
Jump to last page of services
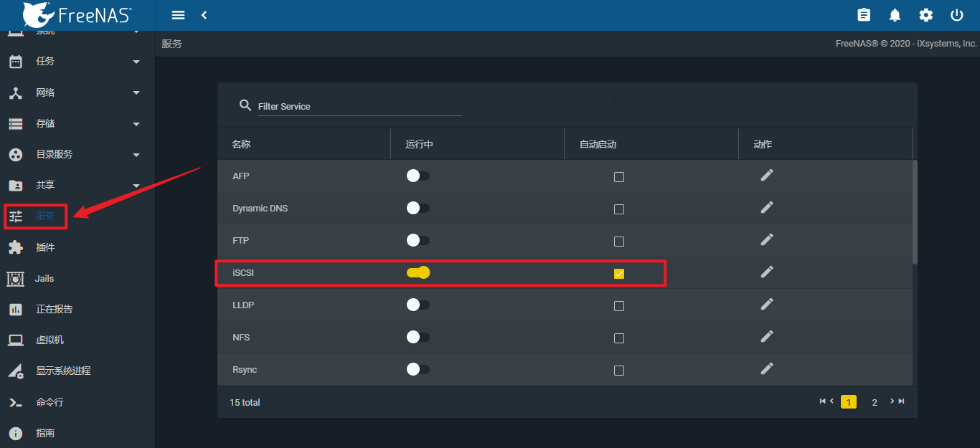902,401
